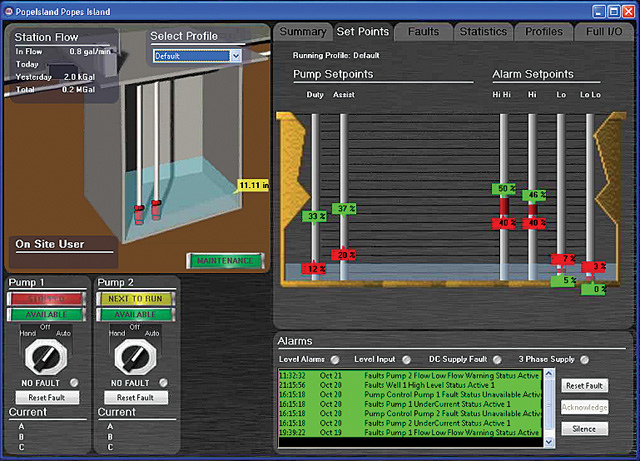The width and height of the screenshot is (640, 461).
Task: Click the green Maintenance sign in station view
Action: (x=223, y=261)
